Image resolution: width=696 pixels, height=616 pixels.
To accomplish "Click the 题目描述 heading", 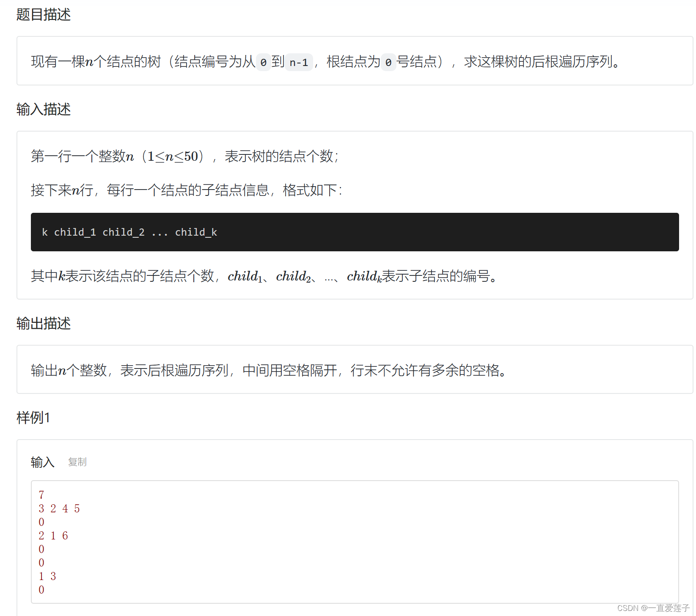I will [x=44, y=15].
